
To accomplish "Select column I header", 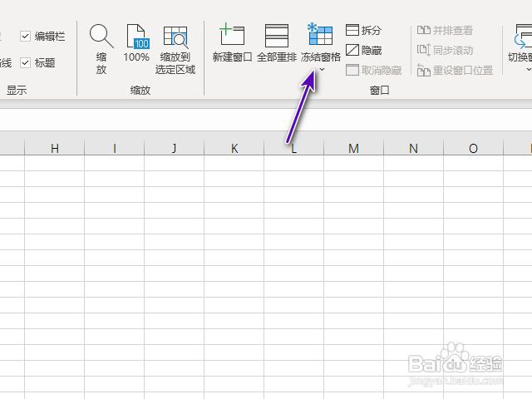I will (x=115, y=148).
